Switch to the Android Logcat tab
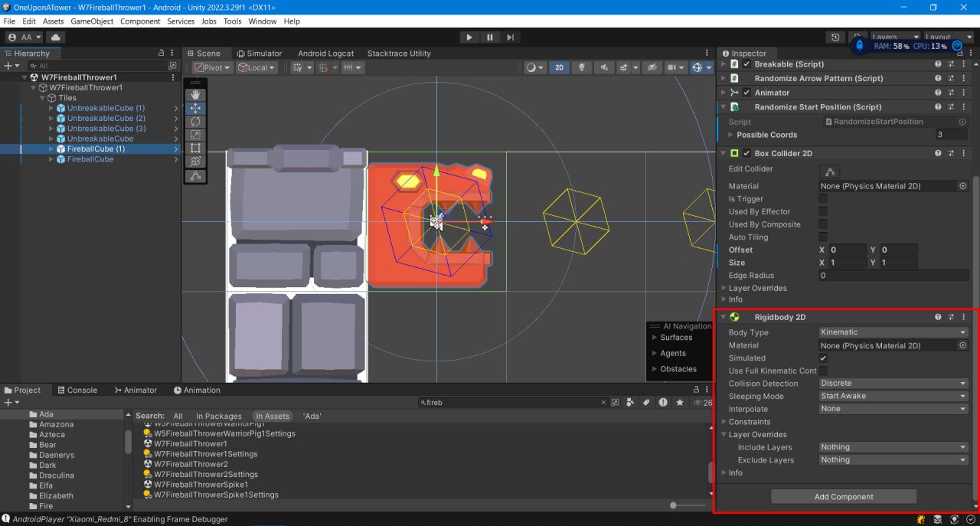Screen dimensions: 980x526 [326, 53]
